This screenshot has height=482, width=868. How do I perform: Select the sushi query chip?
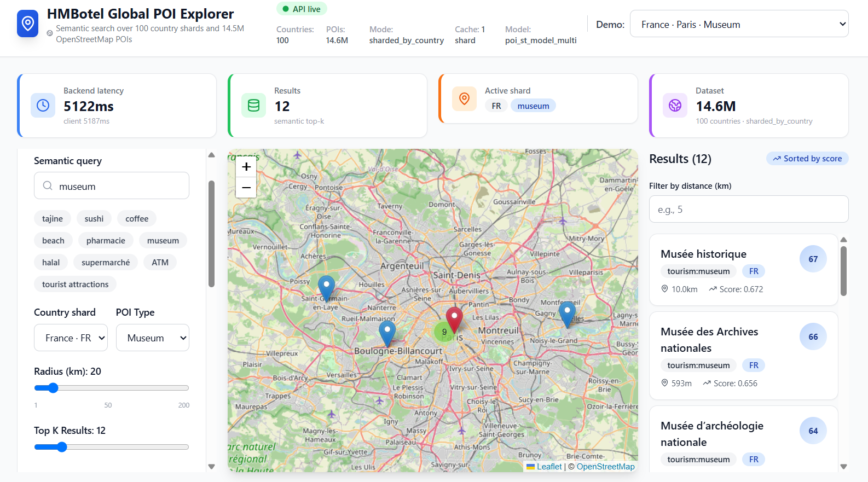tap(94, 218)
